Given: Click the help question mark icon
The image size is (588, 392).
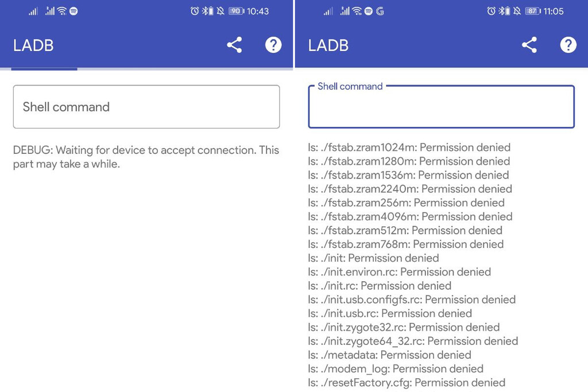Looking at the screenshot, I should pyautogui.click(x=274, y=45).
